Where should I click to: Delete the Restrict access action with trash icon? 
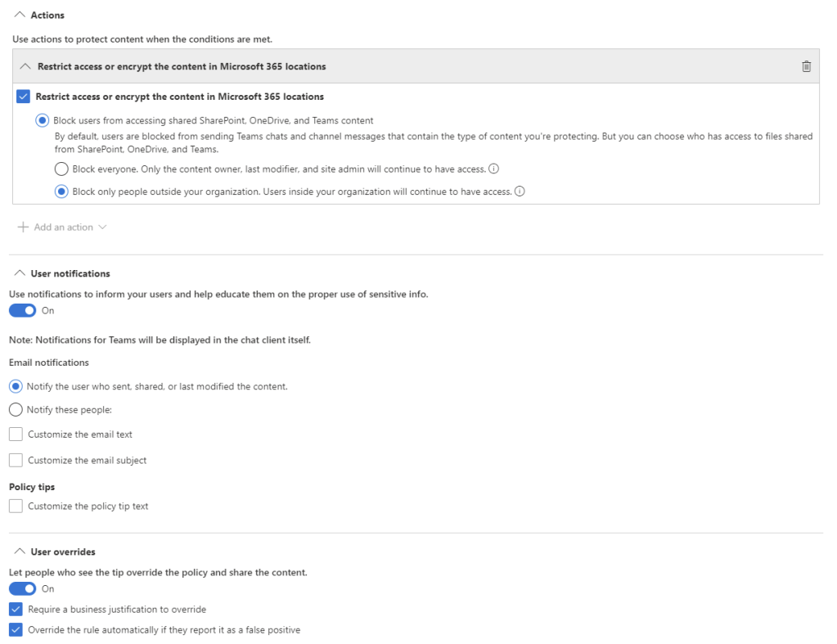pyautogui.click(x=807, y=66)
